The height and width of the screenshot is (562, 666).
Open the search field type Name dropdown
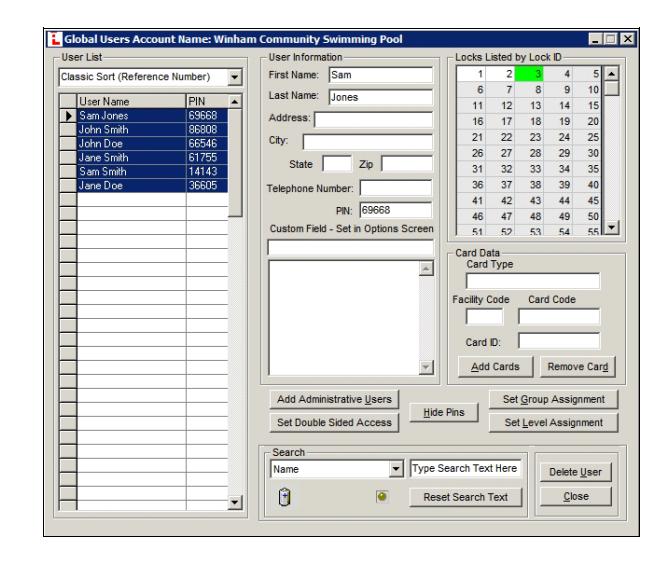pos(396,469)
